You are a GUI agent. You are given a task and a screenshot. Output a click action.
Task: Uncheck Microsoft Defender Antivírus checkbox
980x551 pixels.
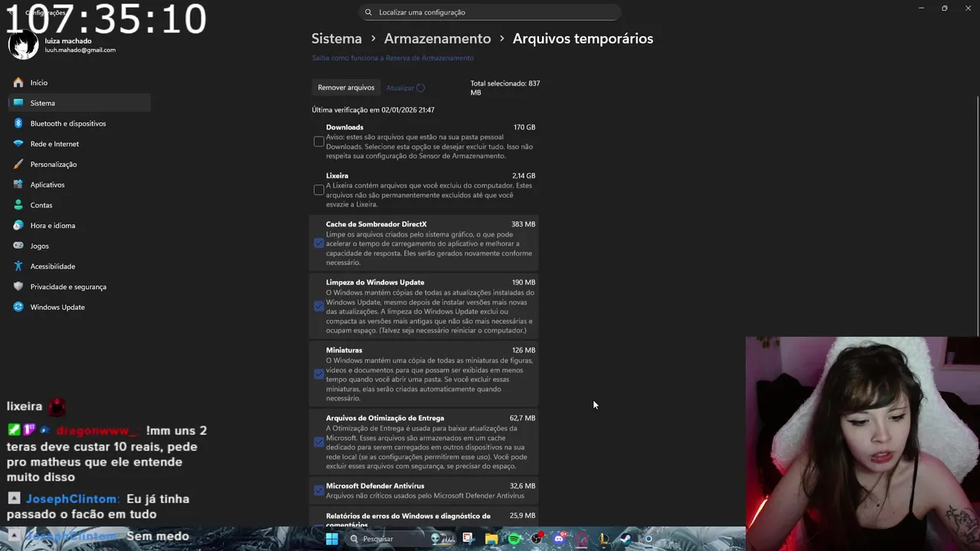click(x=318, y=491)
